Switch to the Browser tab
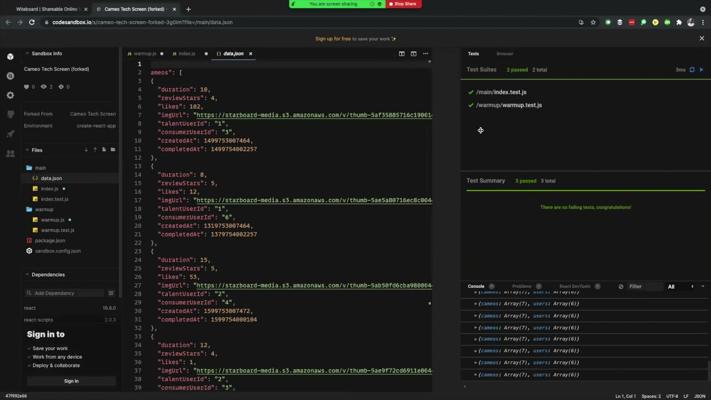 505,54
